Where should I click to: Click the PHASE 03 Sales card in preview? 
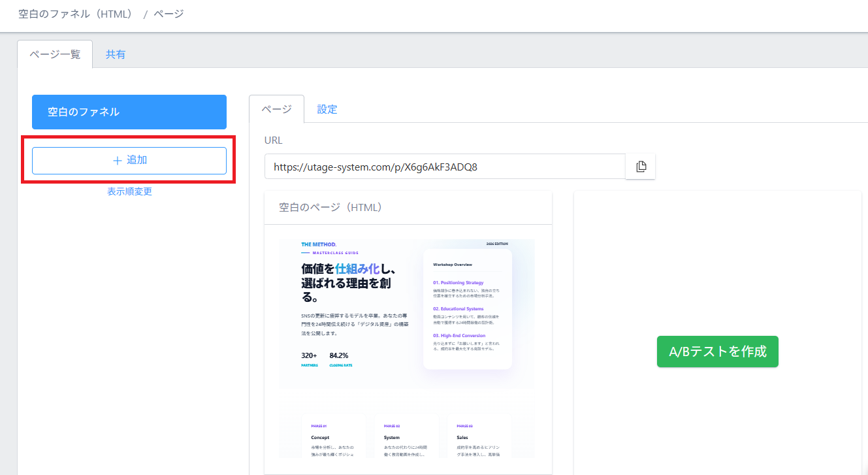pos(479,436)
